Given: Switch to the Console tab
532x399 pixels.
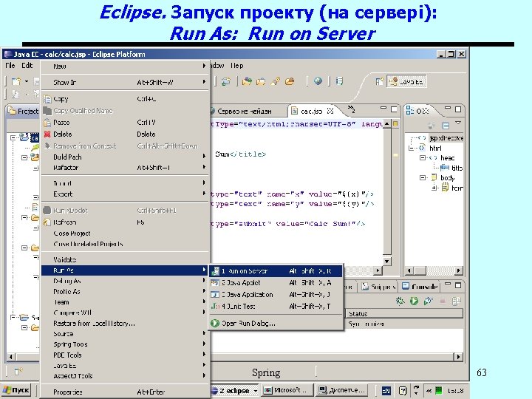Looking at the screenshot, I should pyautogui.click(x=420, y=287).
